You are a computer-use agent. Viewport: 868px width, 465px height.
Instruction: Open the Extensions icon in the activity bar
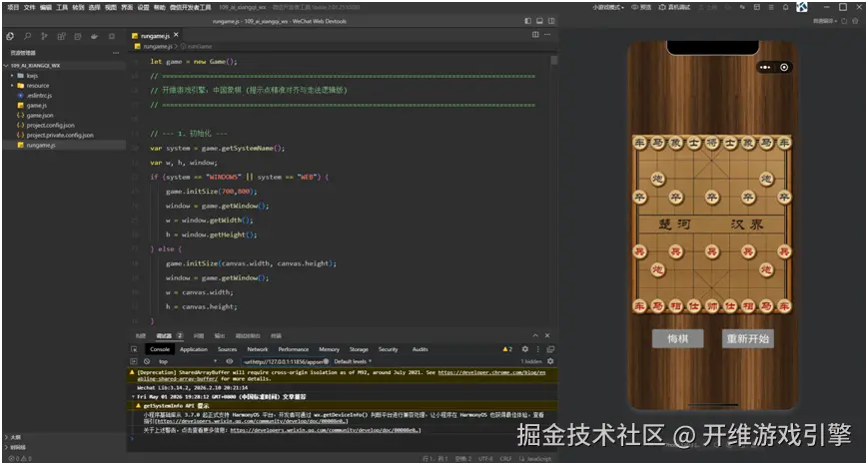(61, 36)
